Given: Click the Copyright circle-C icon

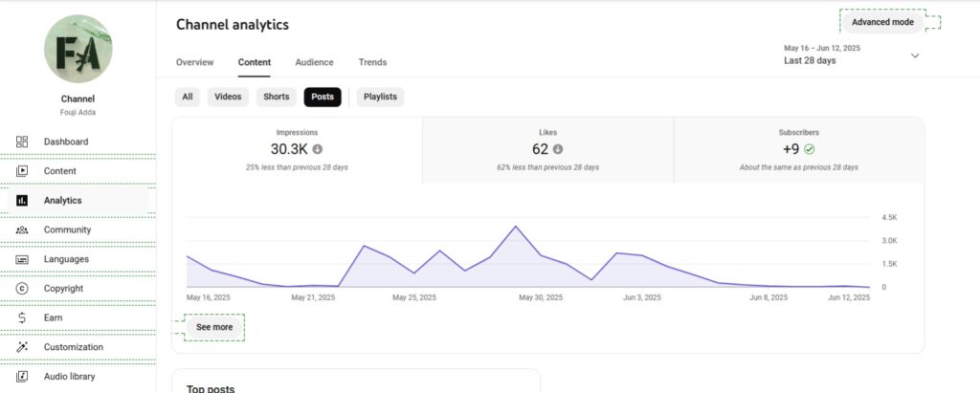Looking at the screenshot, I should click(22, 289).
